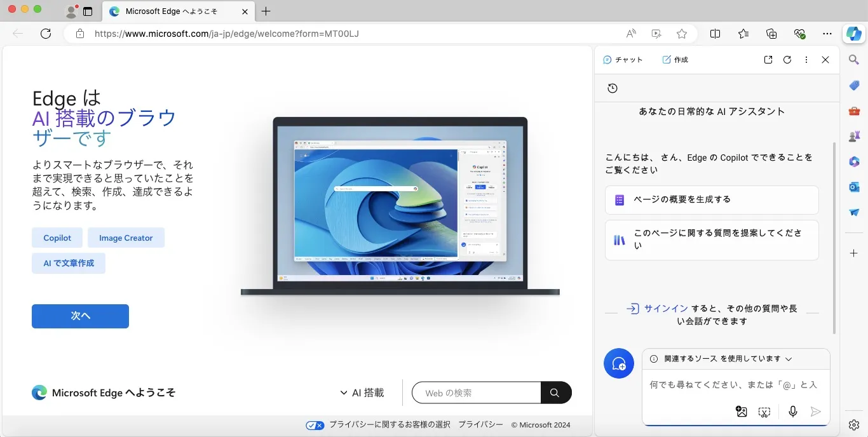Open sidebar Shopping tag icon
The image size is (868, 437).
click(x=854, y=85)
